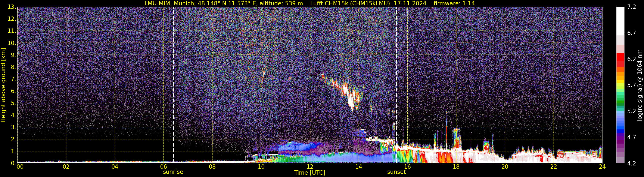Select the 'sunset' label below the time axis
The image size is (644, 177).
pos(396,172)
